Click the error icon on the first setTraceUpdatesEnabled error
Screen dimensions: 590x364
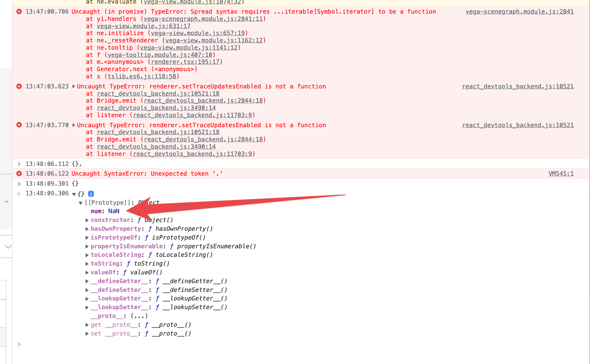19,86
